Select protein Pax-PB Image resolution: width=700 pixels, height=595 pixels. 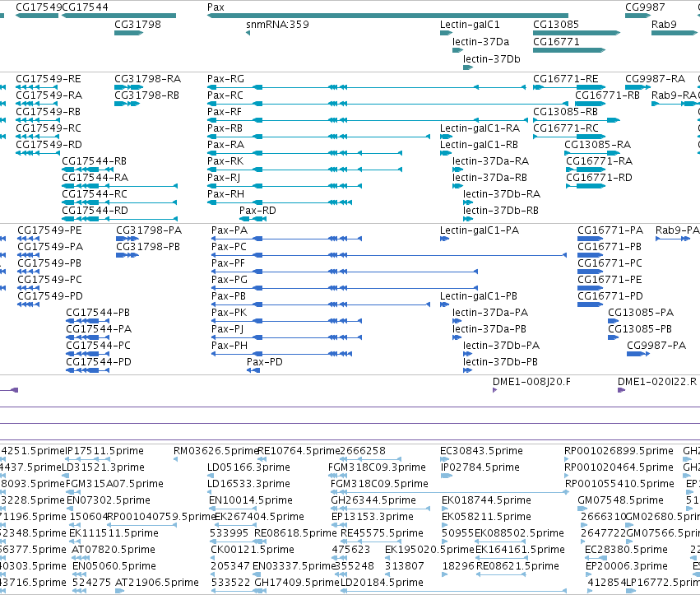click(321, 304)
